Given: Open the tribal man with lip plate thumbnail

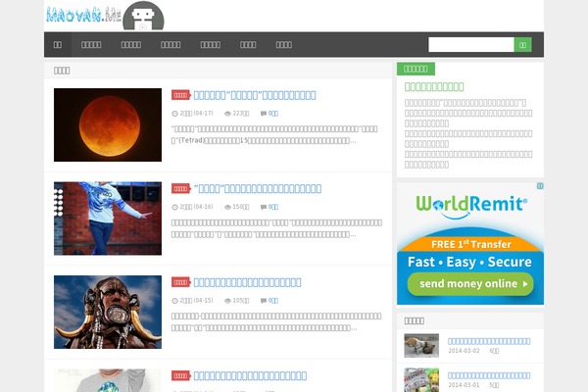Looking at the screenshot, I should [x=108, y=312].
